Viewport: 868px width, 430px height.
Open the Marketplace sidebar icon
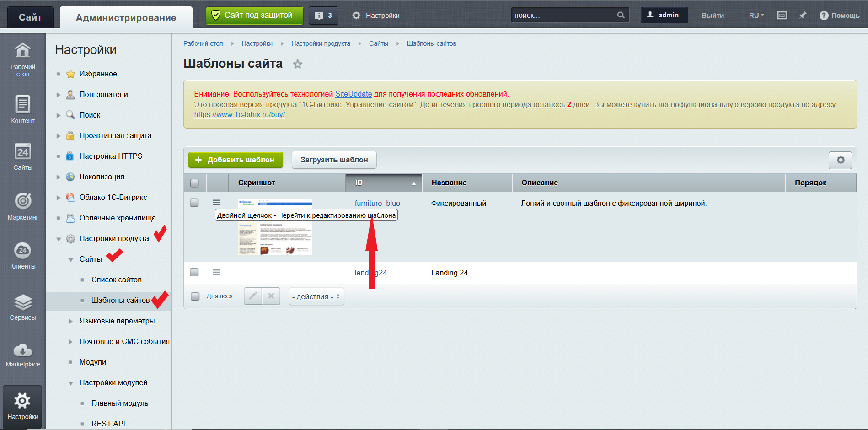tap(22, 355)
